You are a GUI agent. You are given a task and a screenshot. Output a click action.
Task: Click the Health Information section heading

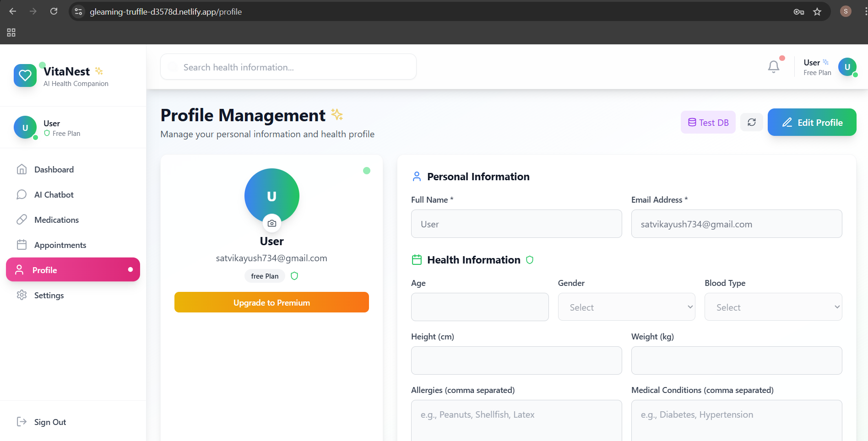pos(474,260)
